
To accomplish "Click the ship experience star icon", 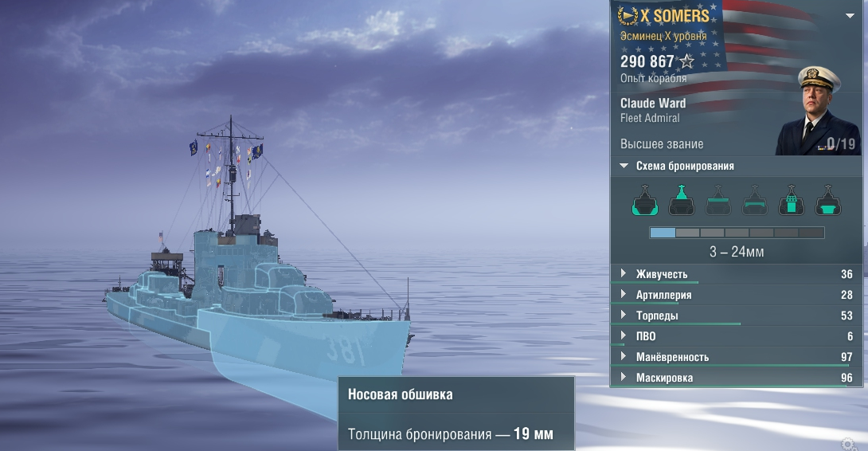I will pyautogui.click(x=686, y=61).
